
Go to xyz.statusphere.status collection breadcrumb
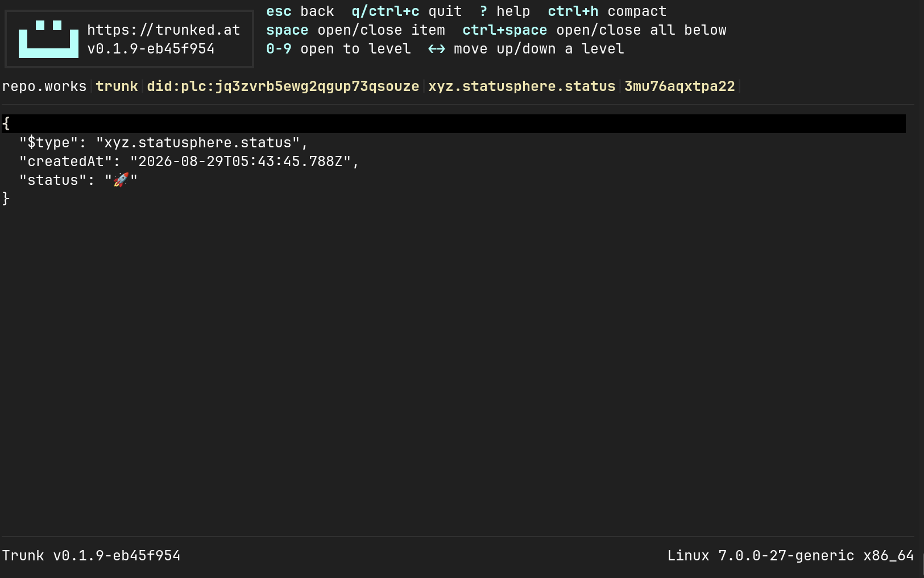521,86
